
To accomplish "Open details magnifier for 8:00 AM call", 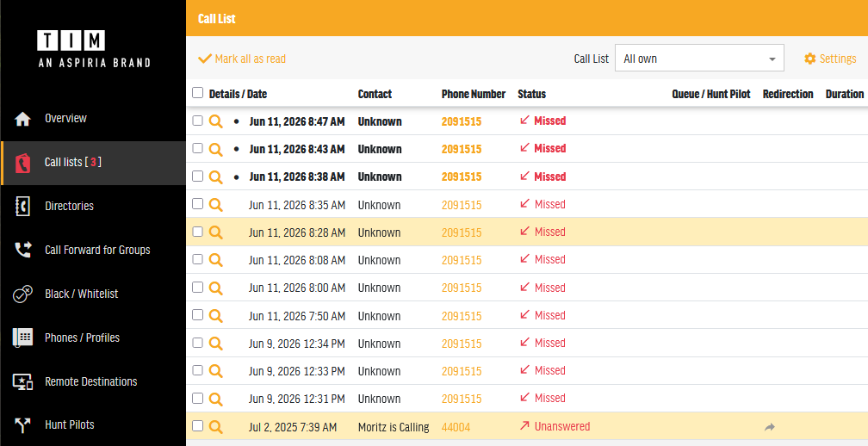I will [x=216, y=288].
